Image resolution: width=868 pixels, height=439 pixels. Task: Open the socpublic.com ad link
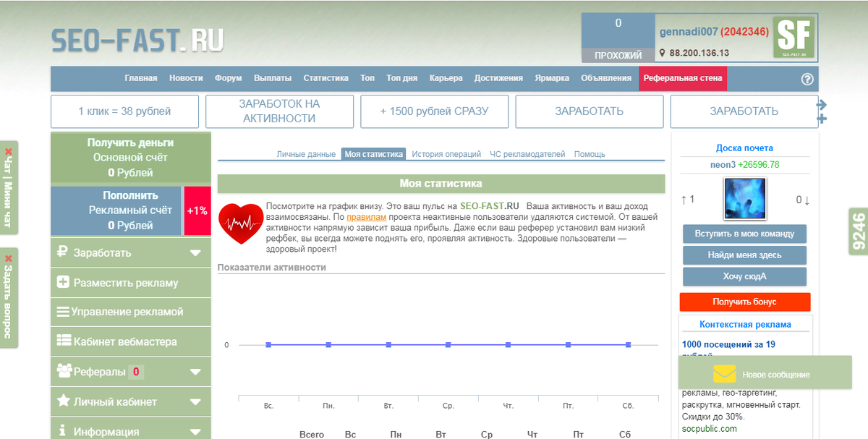tap(710, 429)
